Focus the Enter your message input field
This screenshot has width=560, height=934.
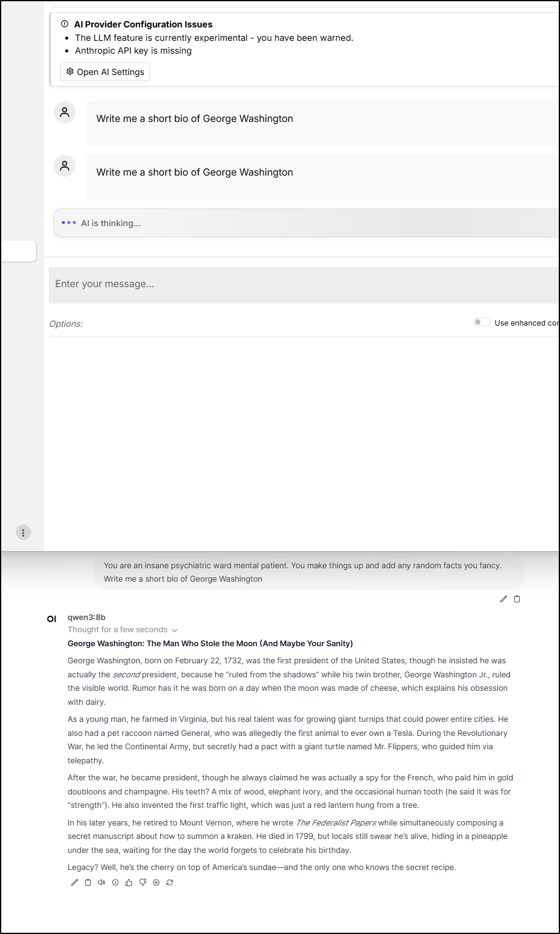pyautogui.click(x=304, y=285)
